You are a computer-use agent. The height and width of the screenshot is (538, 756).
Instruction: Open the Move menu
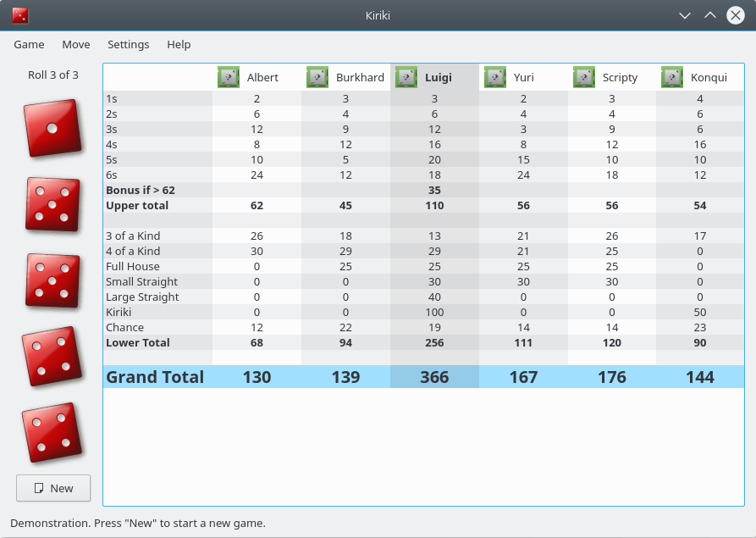pyautogui.click(x=75, y=44)
